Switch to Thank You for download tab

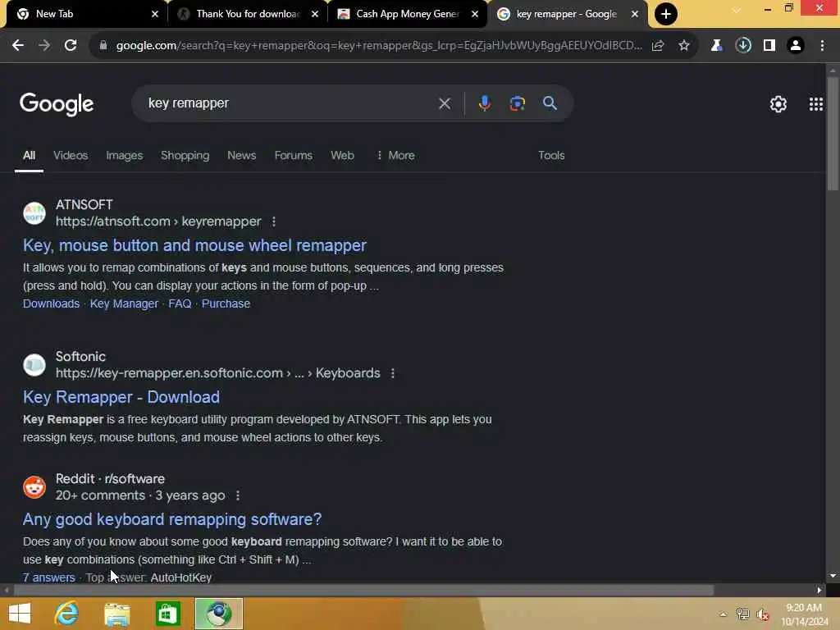coord(247,14)
